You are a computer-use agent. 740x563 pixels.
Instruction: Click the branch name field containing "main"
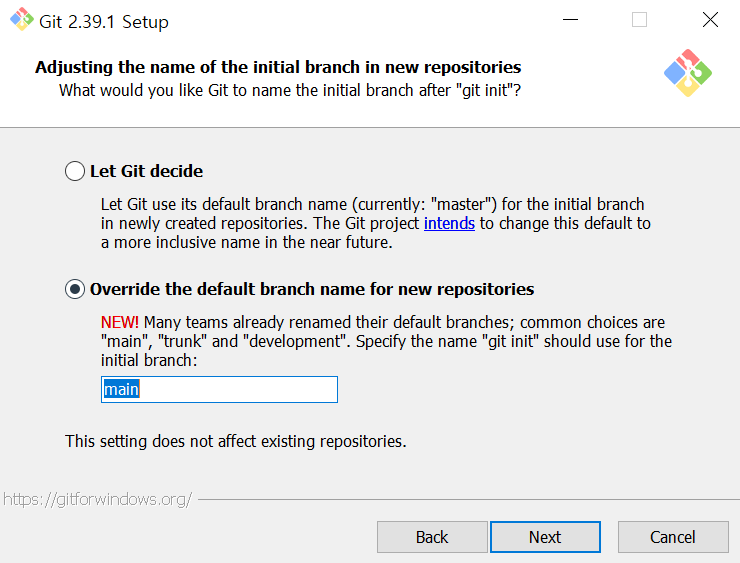(219, 389)
